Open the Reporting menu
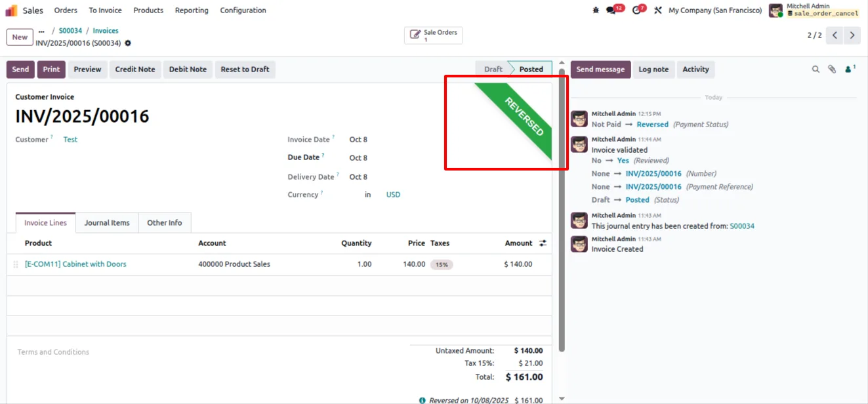This screenshot has height=404, width=868. pyautogui.click(x=192, y=10)
